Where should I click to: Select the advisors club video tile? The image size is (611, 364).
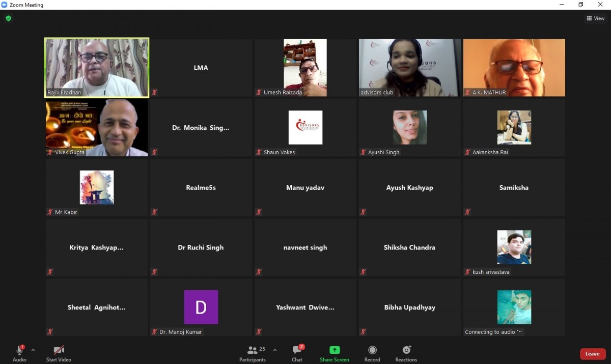(x=409, y=67)
